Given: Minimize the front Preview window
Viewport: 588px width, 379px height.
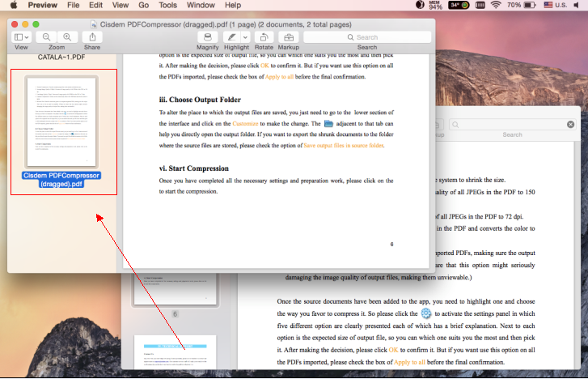Looking at the screenshot, I should tap(25, 24).
